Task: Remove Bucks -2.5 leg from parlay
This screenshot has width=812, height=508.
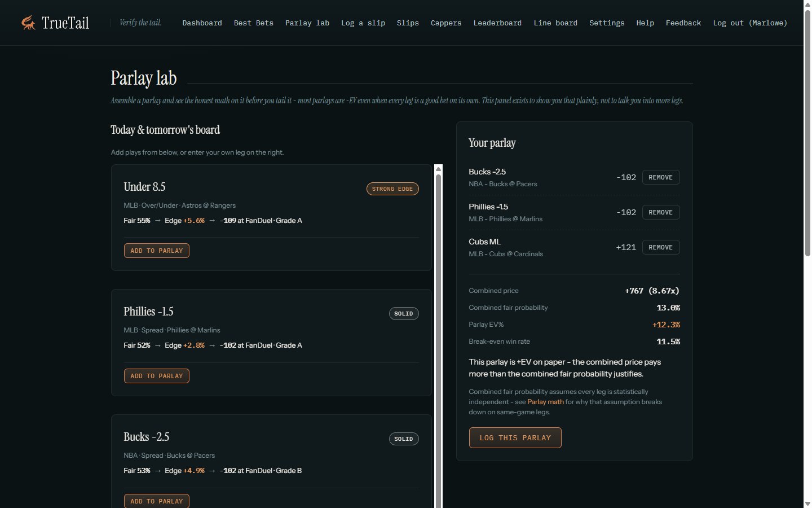Action: click(661, 177)
